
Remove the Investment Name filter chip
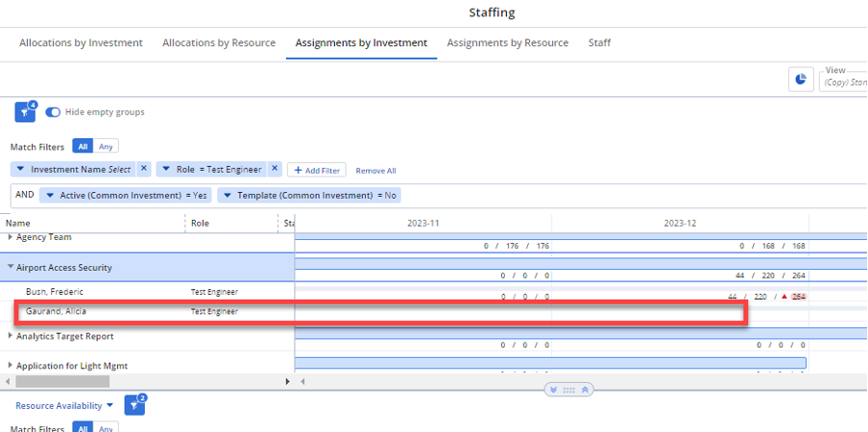click(143, 169)
